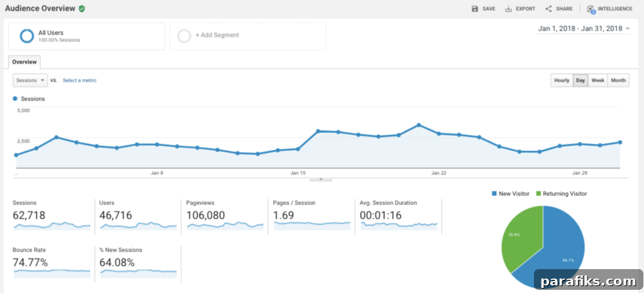Click the peak data point before Jan 22
644x293 pixels.
[418, 124]
